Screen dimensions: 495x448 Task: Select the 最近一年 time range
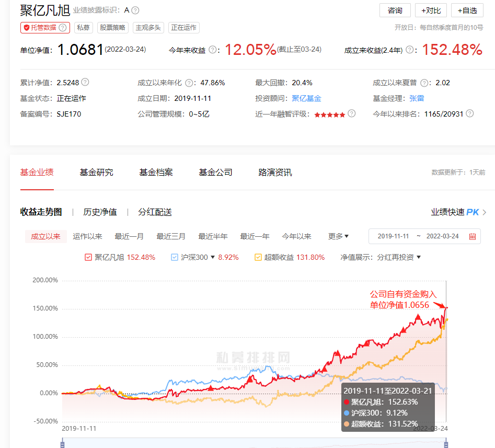coord(255,236)
